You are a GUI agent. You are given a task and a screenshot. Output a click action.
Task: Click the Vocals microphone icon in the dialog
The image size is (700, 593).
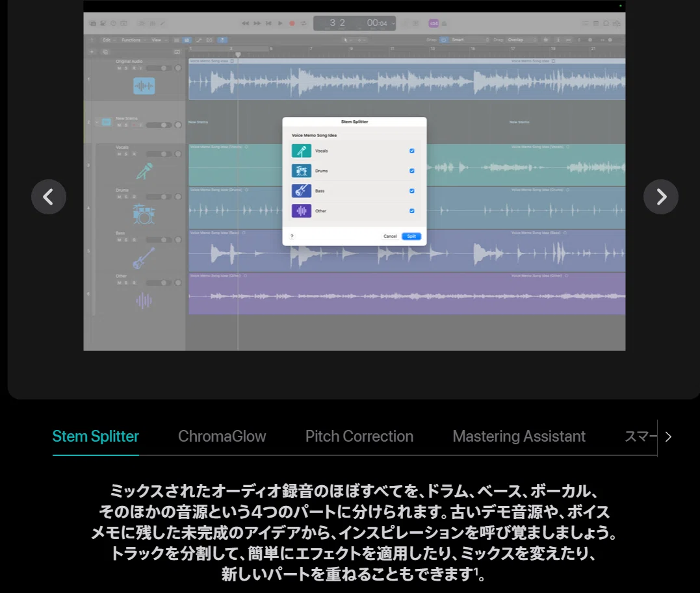(x=302, y=151)
